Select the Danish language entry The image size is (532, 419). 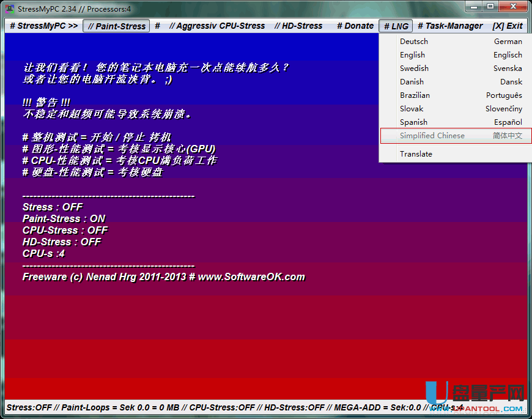click(412, 82)
